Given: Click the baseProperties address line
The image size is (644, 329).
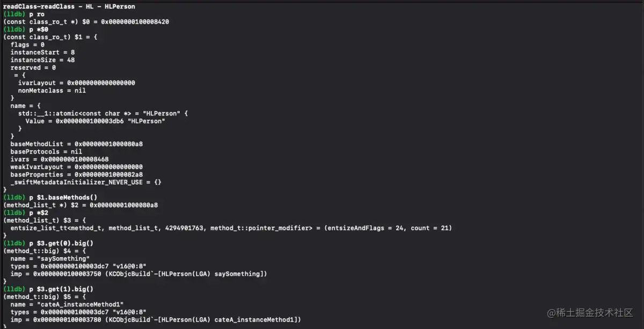Looking at the screenshot, I should (x=77, y=174).
